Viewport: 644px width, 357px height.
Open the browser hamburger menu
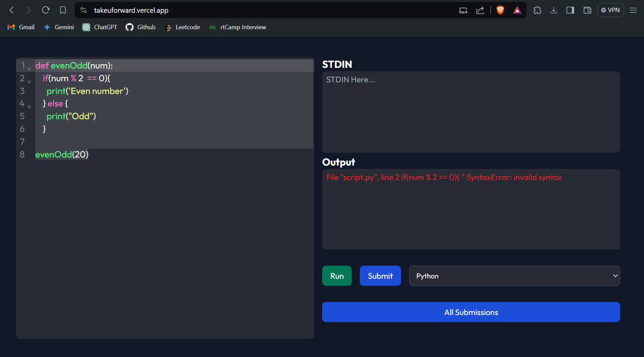point(633,10)
